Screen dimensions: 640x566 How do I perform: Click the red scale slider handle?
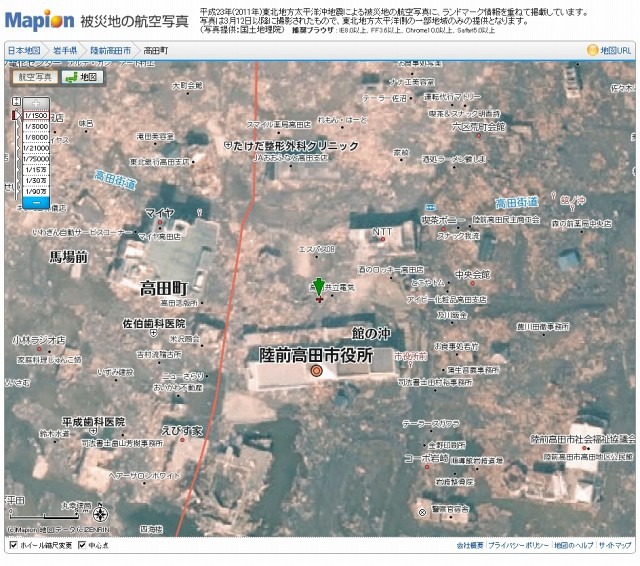tap(16, 115)
